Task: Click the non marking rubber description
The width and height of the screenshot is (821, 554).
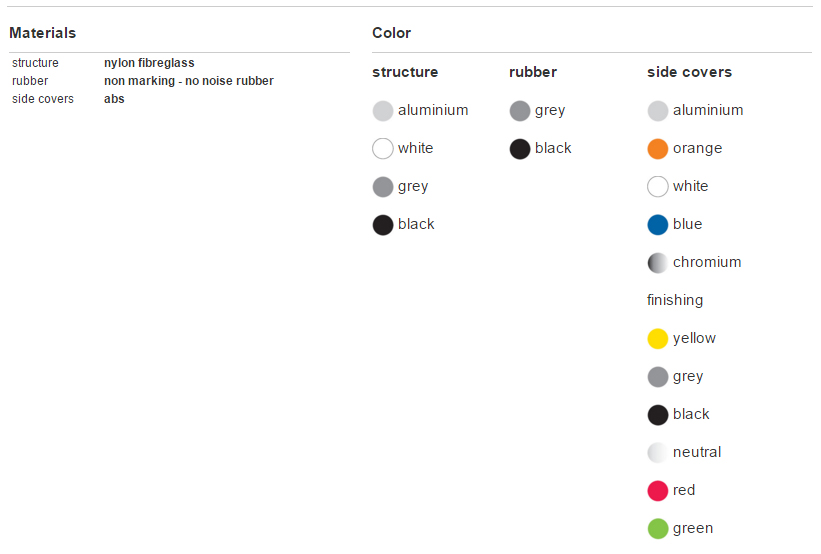Action: [x=188, y=81]
